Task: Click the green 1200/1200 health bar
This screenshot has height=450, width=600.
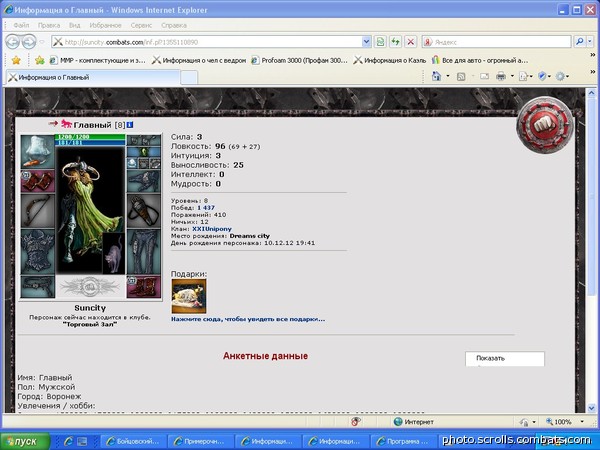Action: 90,137
